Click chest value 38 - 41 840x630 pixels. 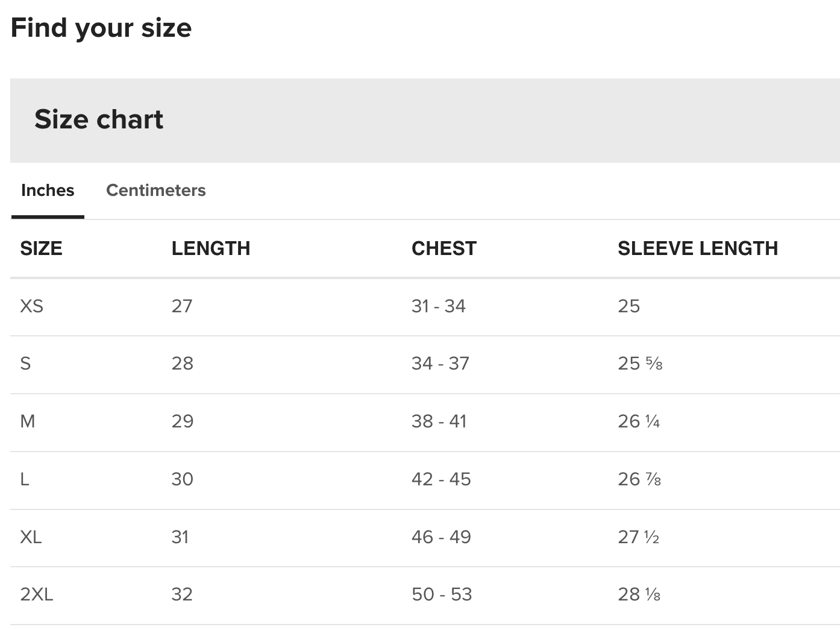coord(439,421)
